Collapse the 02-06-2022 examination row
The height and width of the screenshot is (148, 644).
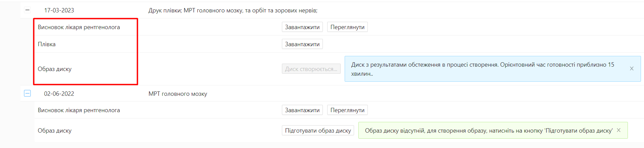[28, 93]
